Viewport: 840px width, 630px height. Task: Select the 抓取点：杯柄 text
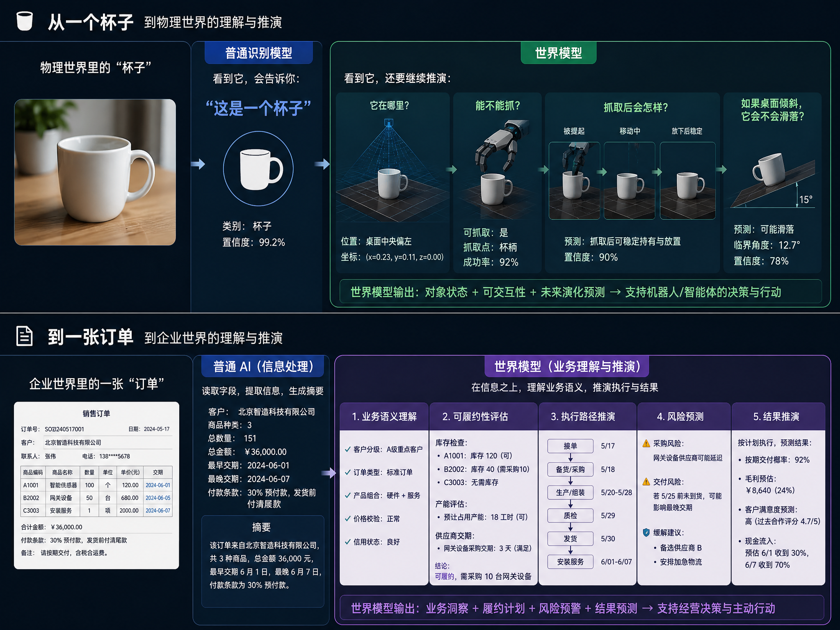coord(490,247)
